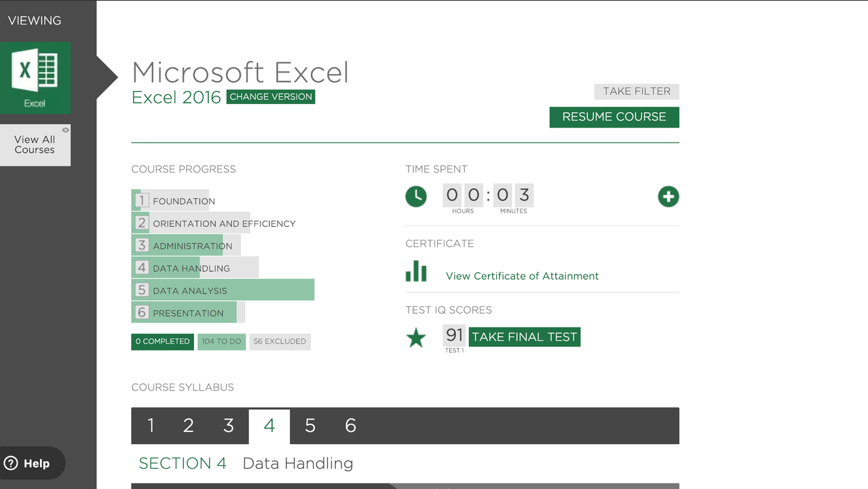
Task: Toggle the 56 Excluded filter tag
Action: click(x=280, y=342)
